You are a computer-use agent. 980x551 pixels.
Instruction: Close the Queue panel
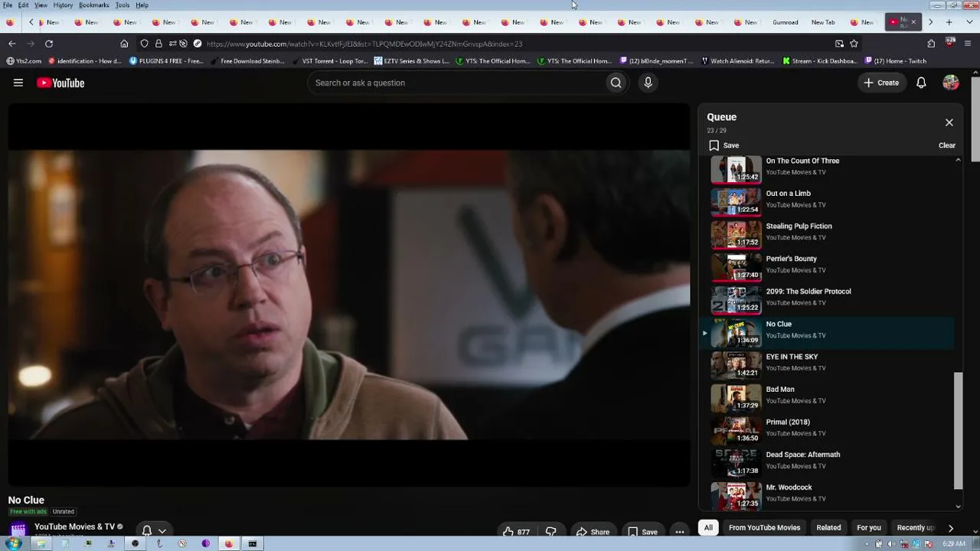coord(949,122)
